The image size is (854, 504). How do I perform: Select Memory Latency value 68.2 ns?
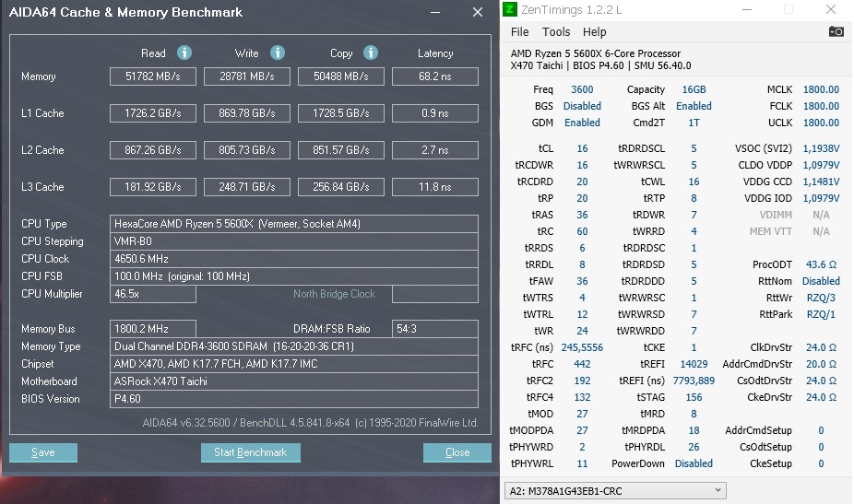click(x=435, y=76)
